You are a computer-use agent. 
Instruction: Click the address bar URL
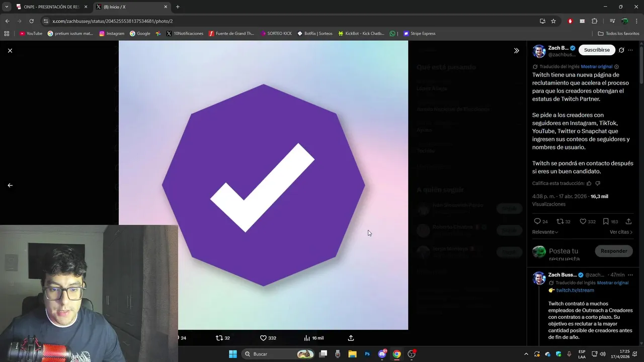point(112,21)
